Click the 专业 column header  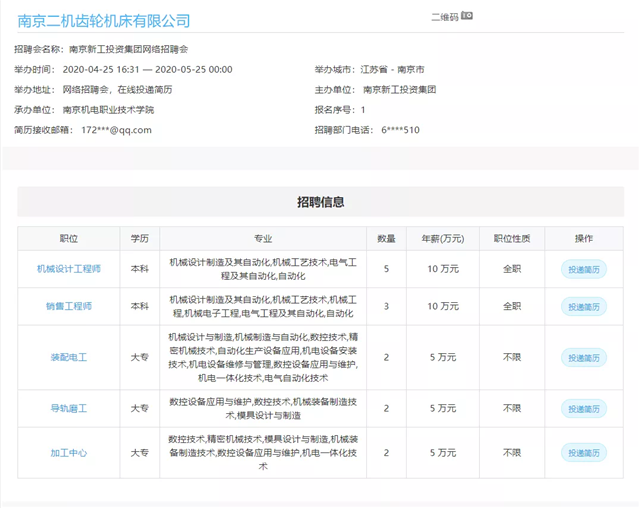[x=263, y=239]
